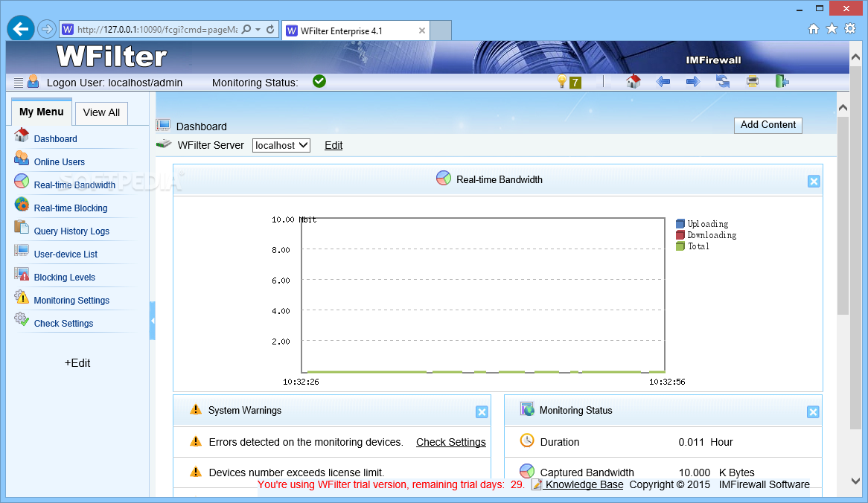The image size is (868, 503).
Task: Close the Real-time Bandwidth panel
Action: tap(814, 182)
